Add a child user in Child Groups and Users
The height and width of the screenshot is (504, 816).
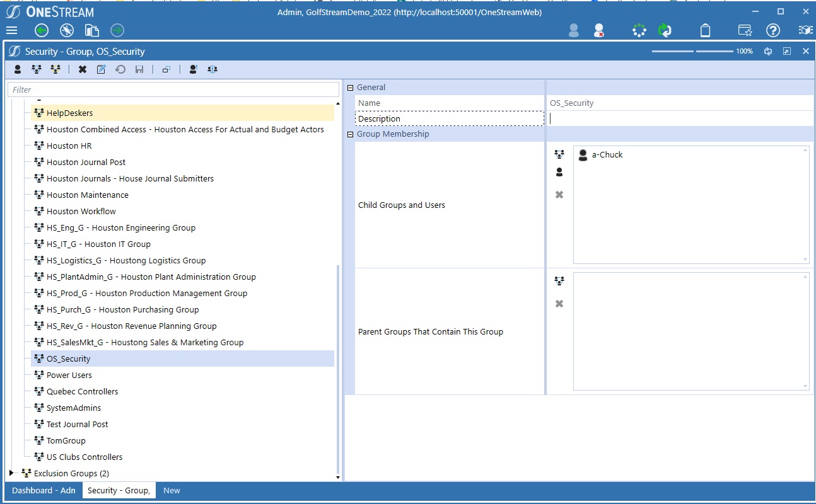click(559, 172)
